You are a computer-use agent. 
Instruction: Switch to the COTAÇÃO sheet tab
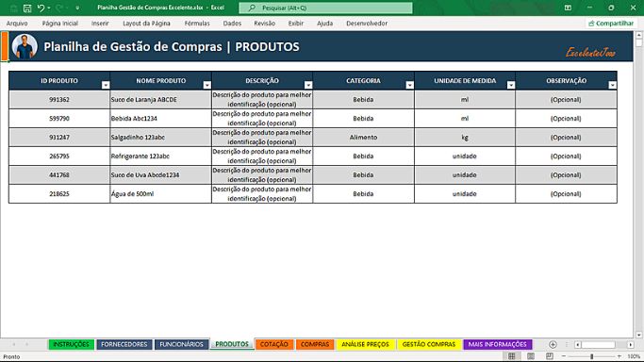tap(274, 344)
